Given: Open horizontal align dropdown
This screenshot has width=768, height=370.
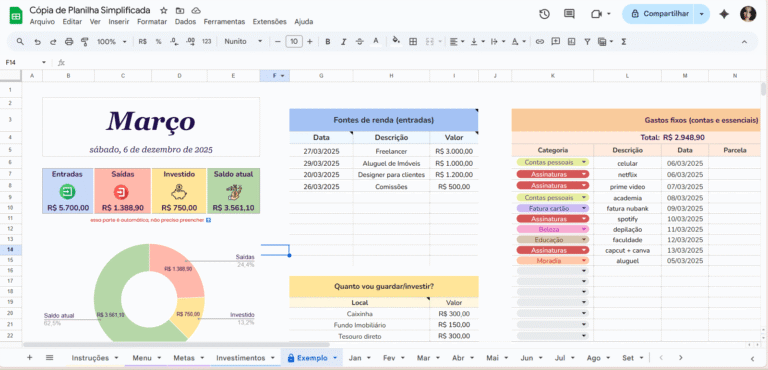Looking at the screenshot, I should click(x=457, y=42).
